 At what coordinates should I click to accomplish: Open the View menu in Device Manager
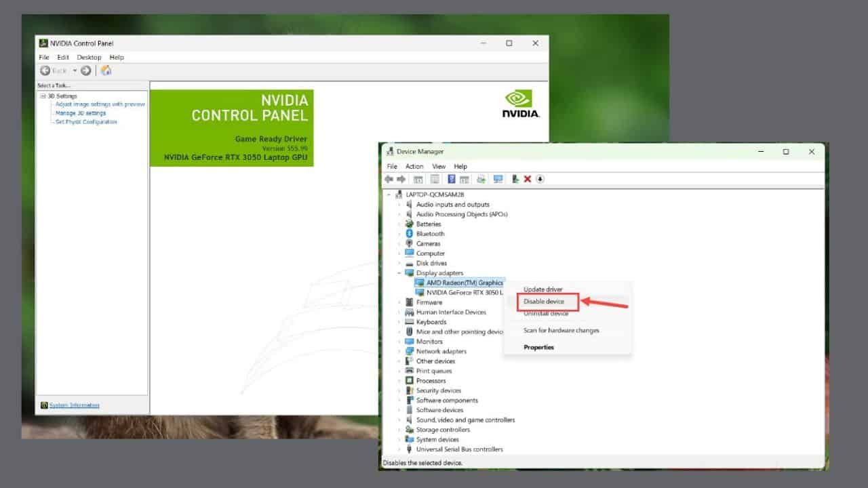pos(439,167)
